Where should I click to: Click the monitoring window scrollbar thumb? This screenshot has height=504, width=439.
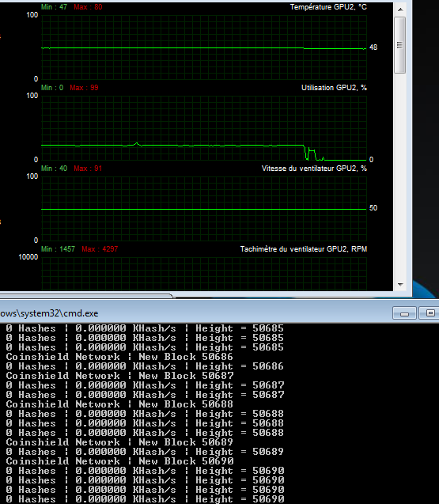pyautogui.click(x=400, y=45)
